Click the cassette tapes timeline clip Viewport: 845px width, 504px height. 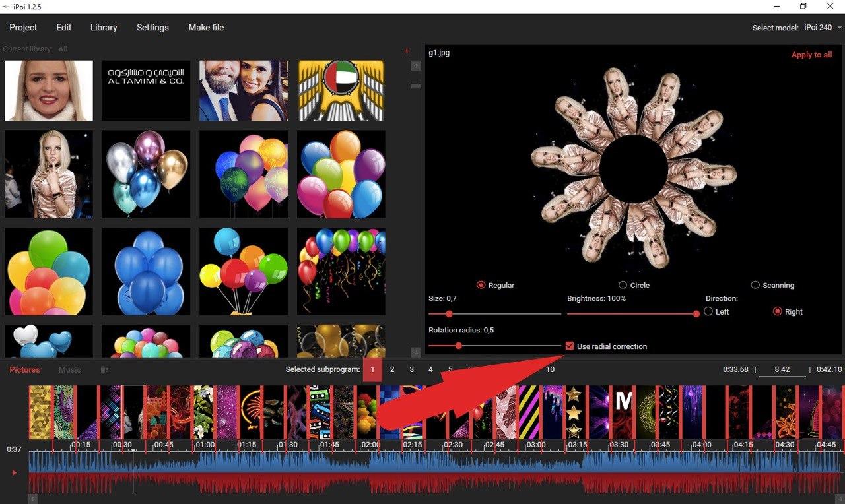(x=320, y=412)
